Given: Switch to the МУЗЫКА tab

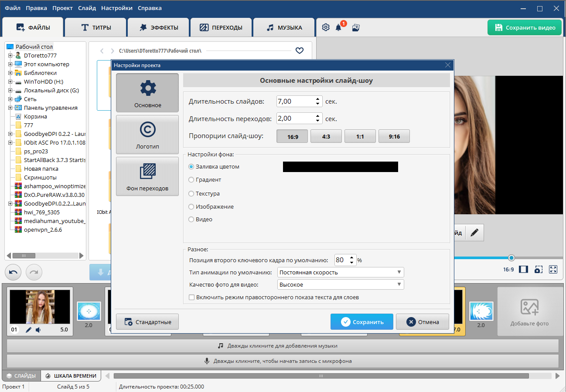Looking at the screenshot, I should pyautogui.click(x=283, y=27).
